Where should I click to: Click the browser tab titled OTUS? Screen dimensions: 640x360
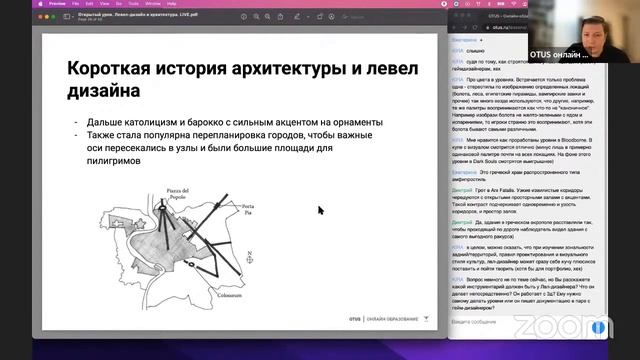click(508, 16)
